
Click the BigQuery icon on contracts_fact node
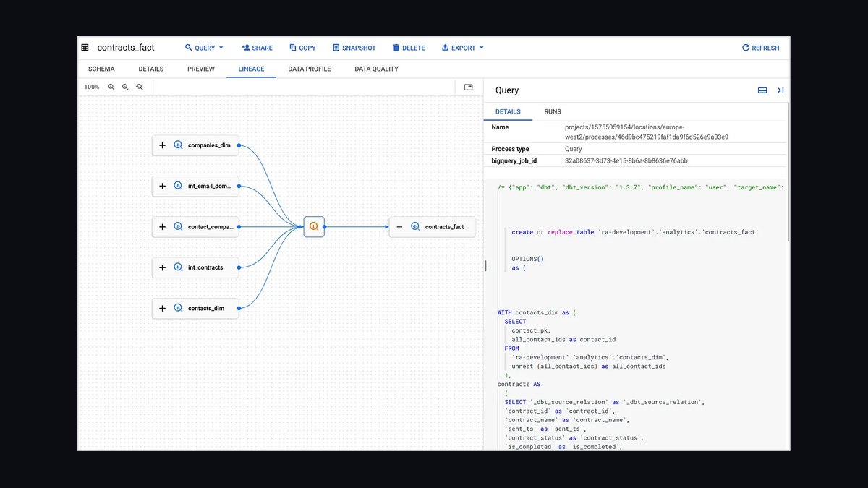[415, 227]
